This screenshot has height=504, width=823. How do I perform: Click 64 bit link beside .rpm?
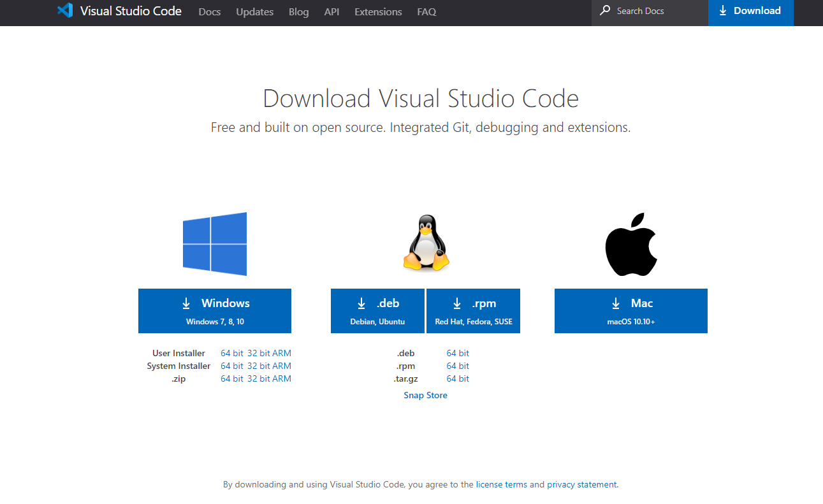[458, 366]
